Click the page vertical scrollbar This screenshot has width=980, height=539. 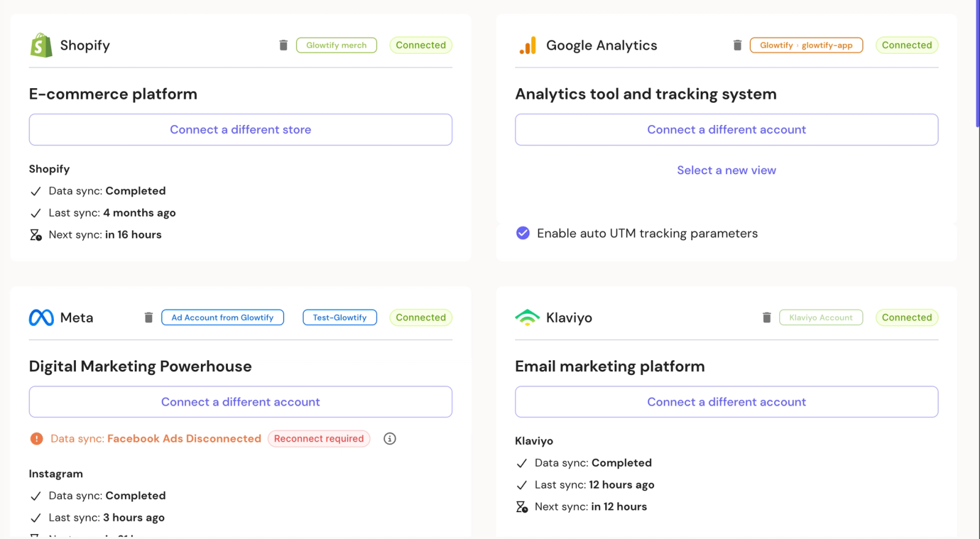point(978,64)
